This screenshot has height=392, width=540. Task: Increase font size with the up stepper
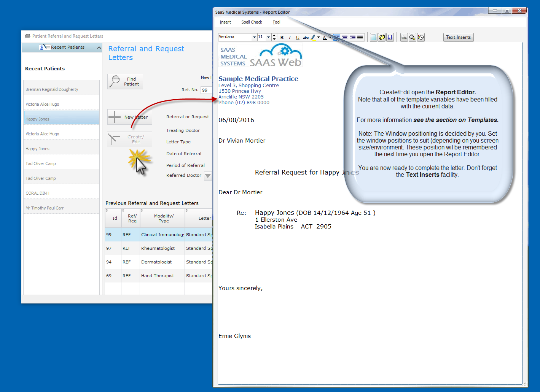pos(274,35)
